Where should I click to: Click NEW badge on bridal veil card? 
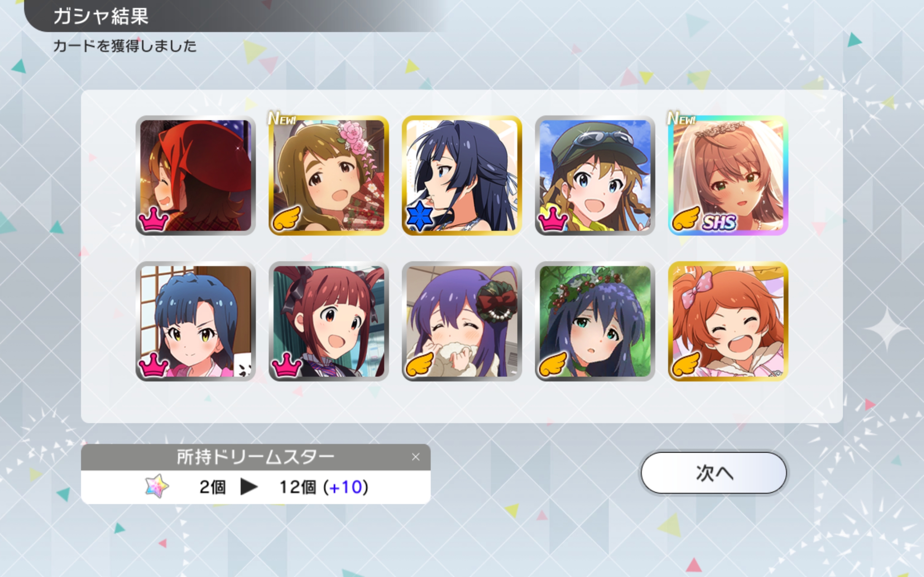[681, 118]
